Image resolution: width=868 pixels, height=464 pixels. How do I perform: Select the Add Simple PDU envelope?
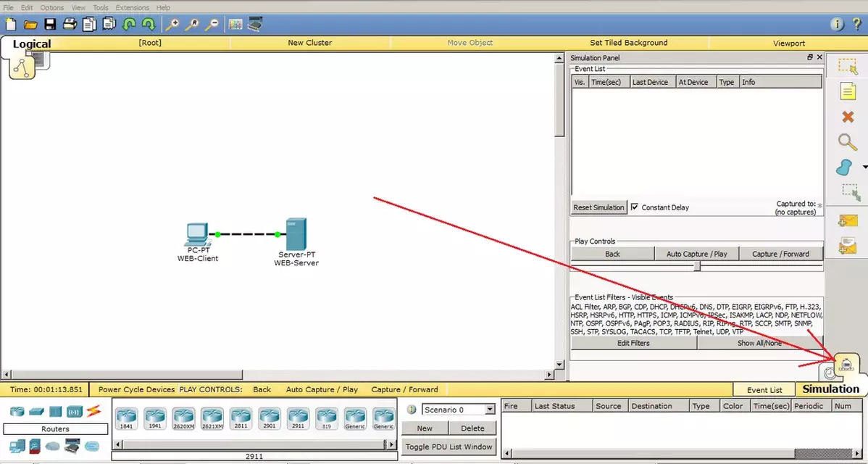[x=848, y=220]
